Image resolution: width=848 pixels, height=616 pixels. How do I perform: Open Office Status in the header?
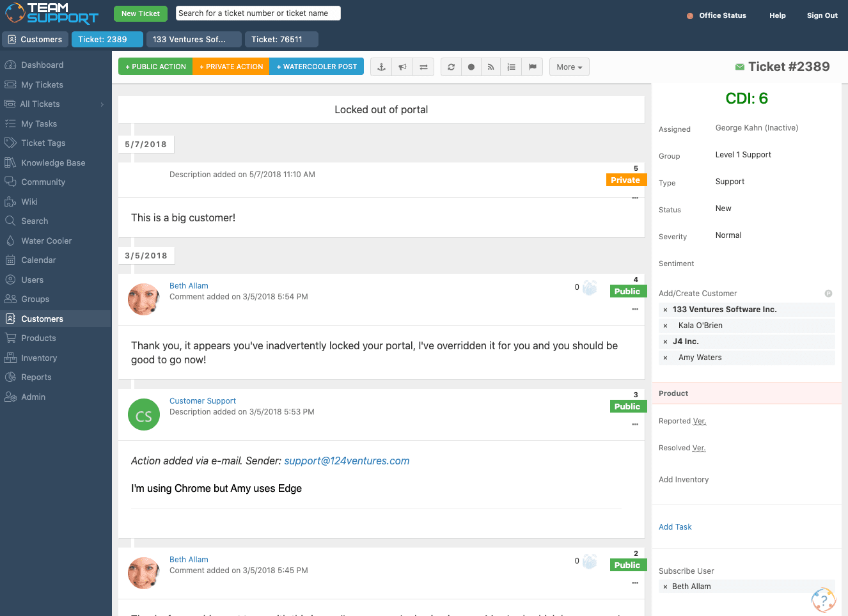(x=716, y=15)
